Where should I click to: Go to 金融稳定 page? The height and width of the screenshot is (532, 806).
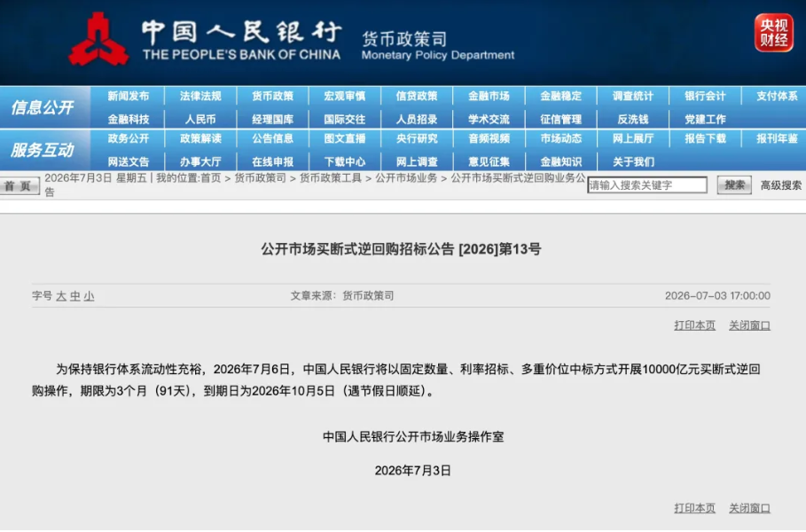560,96
